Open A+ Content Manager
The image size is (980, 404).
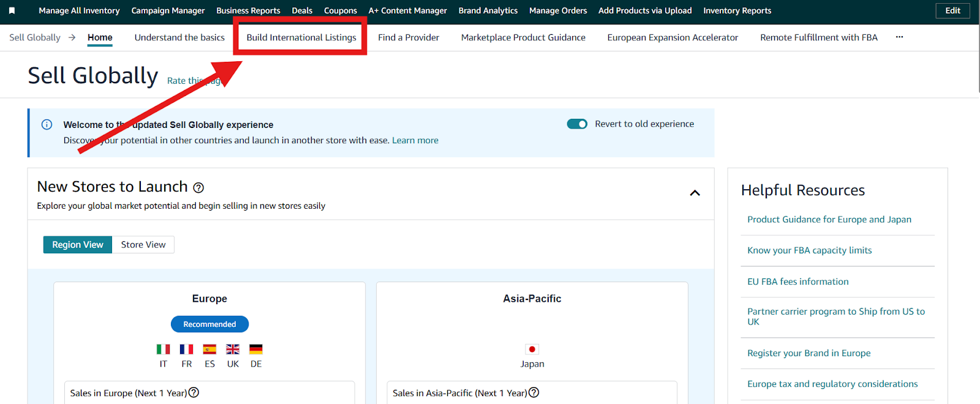point(408,11)
